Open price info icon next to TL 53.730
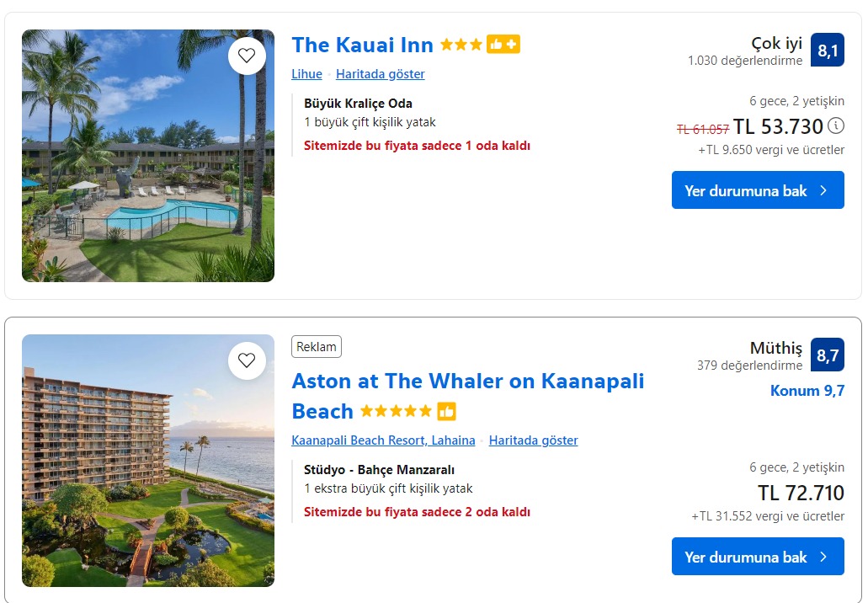868x603 pixels. 836,126
